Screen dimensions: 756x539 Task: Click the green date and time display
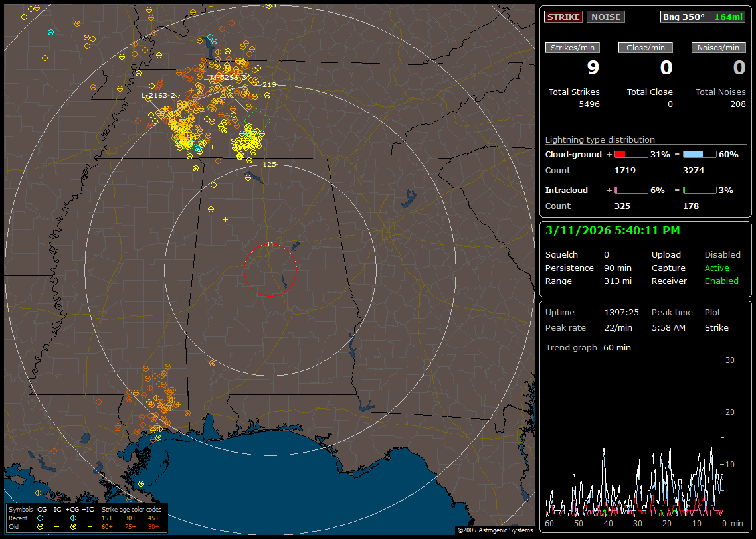click(x=612, y=230)
